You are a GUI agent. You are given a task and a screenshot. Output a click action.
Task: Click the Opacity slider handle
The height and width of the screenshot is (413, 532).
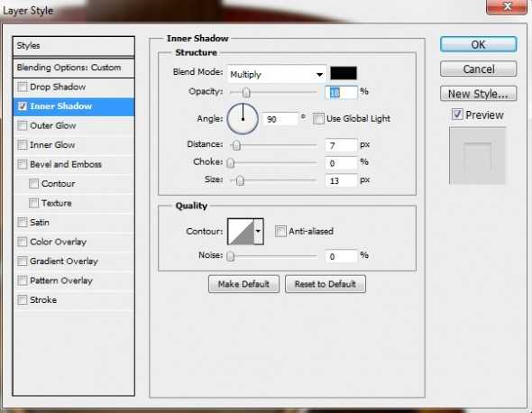(246, 92)
